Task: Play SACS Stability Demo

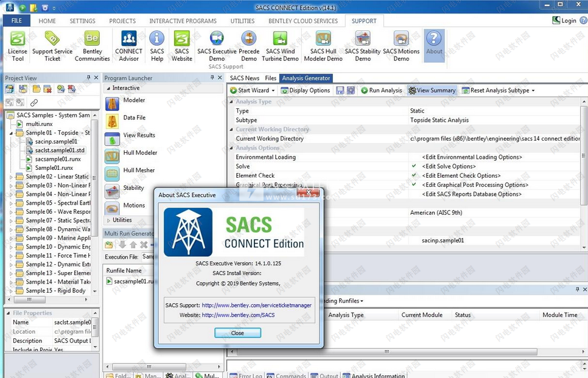Action: pyautogui.click(x=363, y=46)
